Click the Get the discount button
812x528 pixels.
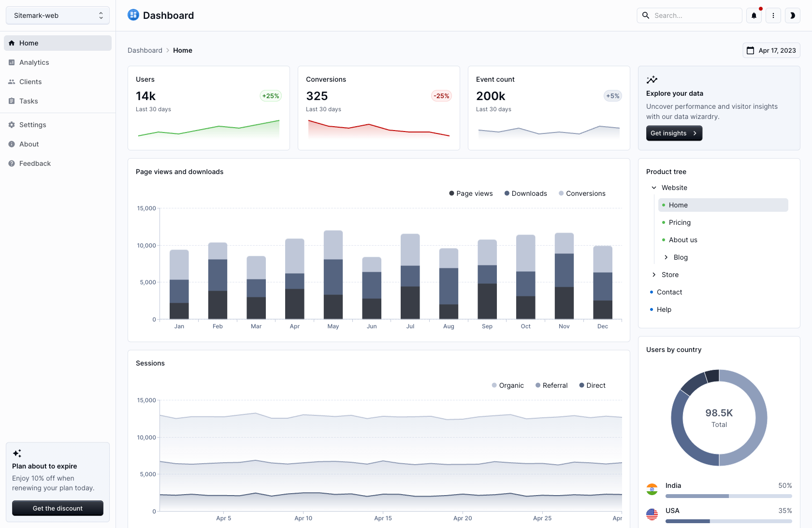58,508
